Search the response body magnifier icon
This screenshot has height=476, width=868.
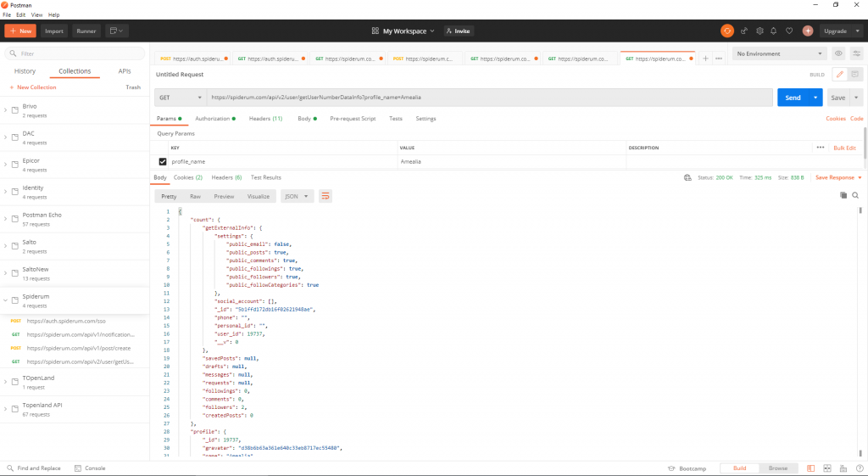[855, 195]
